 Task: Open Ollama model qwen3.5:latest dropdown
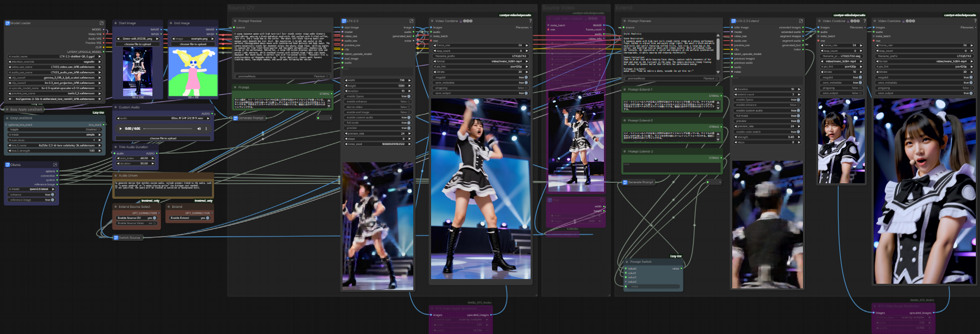pos(31,189)
